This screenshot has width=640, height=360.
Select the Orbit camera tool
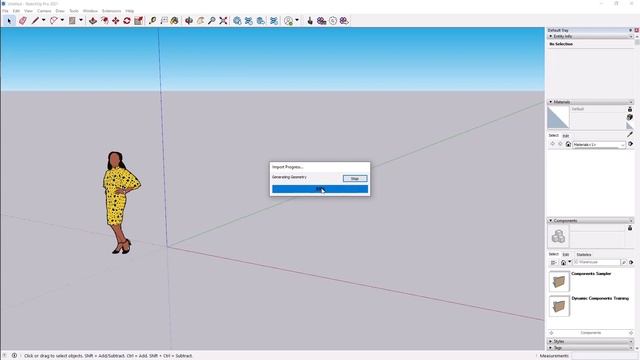[x=189, y=20]
